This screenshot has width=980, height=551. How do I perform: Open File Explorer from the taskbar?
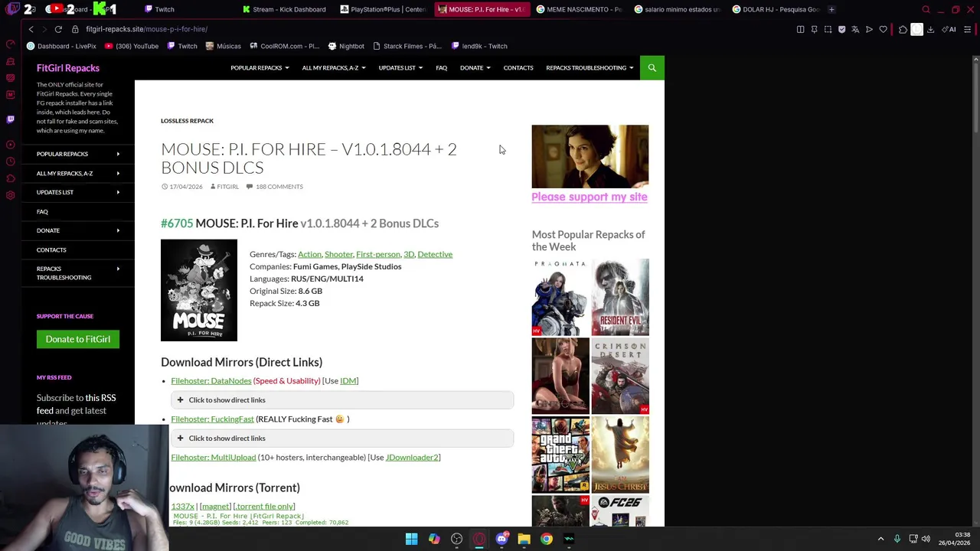[x=524, y=539]
